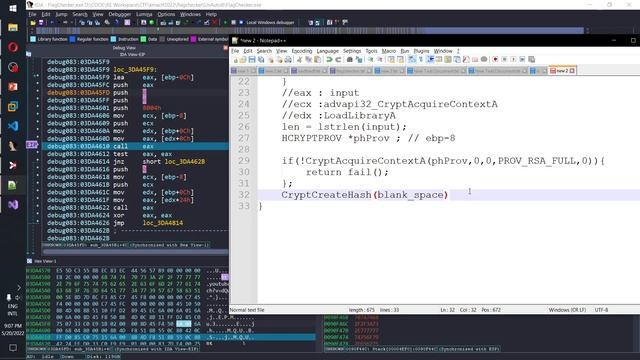Click the Data color legend swatch
The width and height of the screenshot is (640, 360).
click(143, 39)
